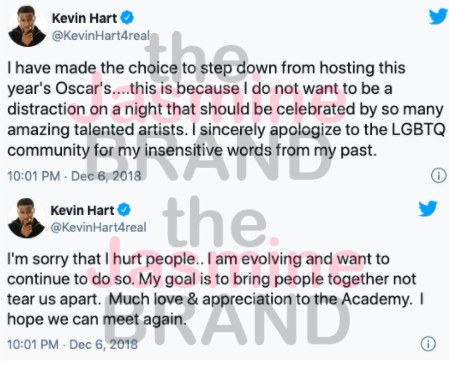Click verified badge beside second Kevin Hart name
The height and width of the screenshot is (373, 449).
124,210
